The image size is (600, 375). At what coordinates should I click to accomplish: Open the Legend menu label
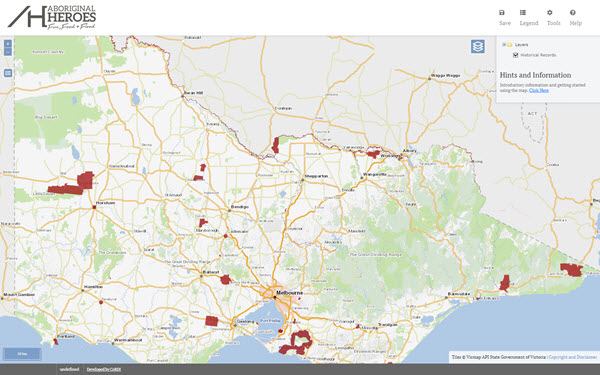click(x=529, y=23)
